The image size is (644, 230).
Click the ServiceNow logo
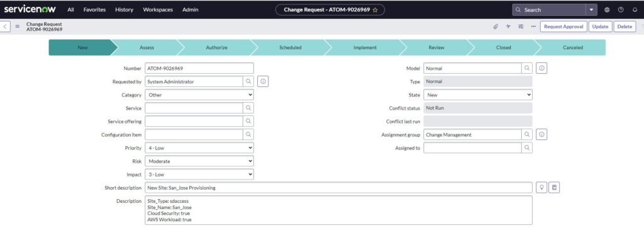pyautogui.click(x=30, y=9)
